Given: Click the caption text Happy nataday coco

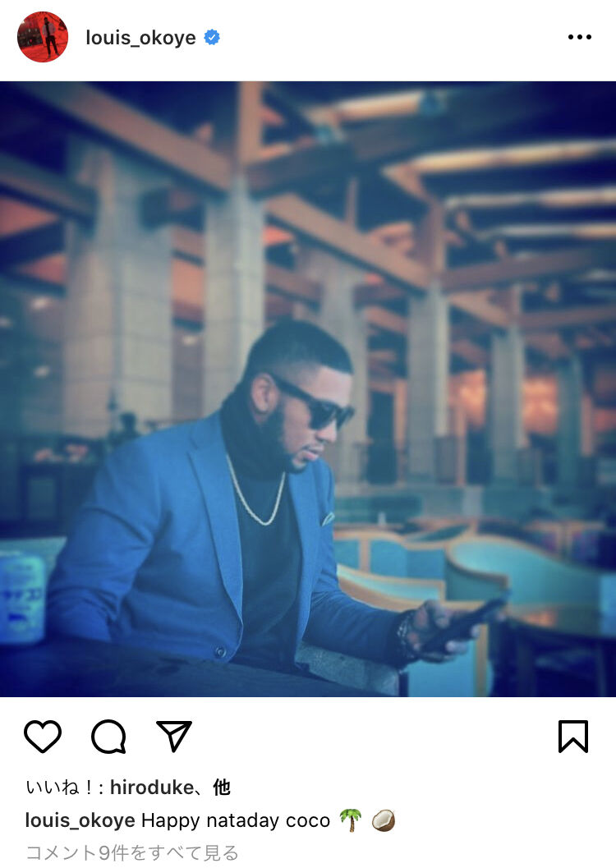Looking at the screenshot, I should [x=236, y=820].
